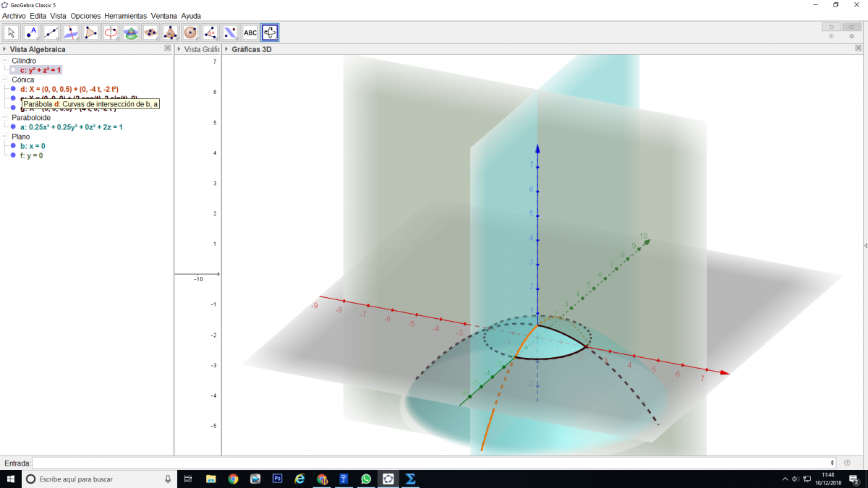Expand the Vista Algebraica style bar arrow
Image resolution: width=868 pixels, height=488 pixels.
point(4,49)
